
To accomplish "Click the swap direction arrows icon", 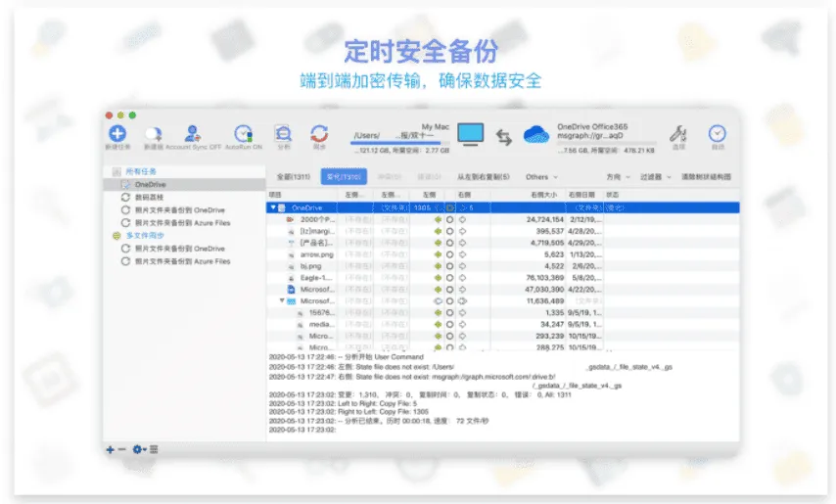I will point(504,137).
